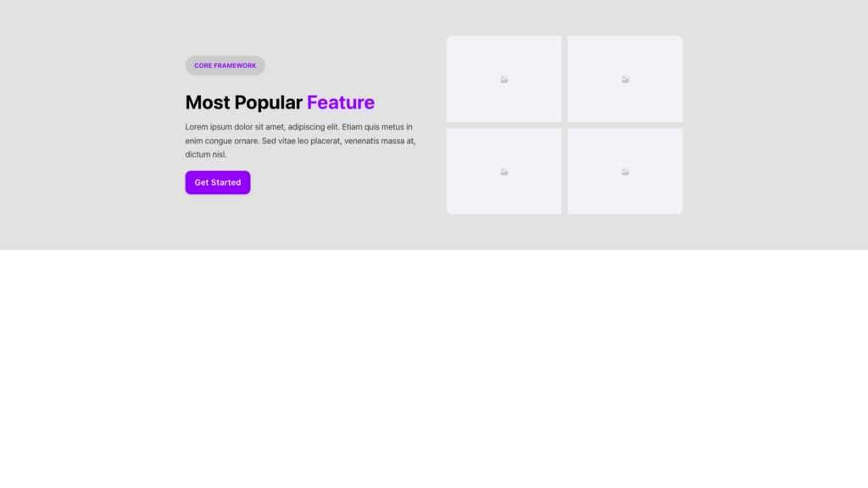Click the text "Lorem ipsum dolor sit amet"

pos(235,127)
